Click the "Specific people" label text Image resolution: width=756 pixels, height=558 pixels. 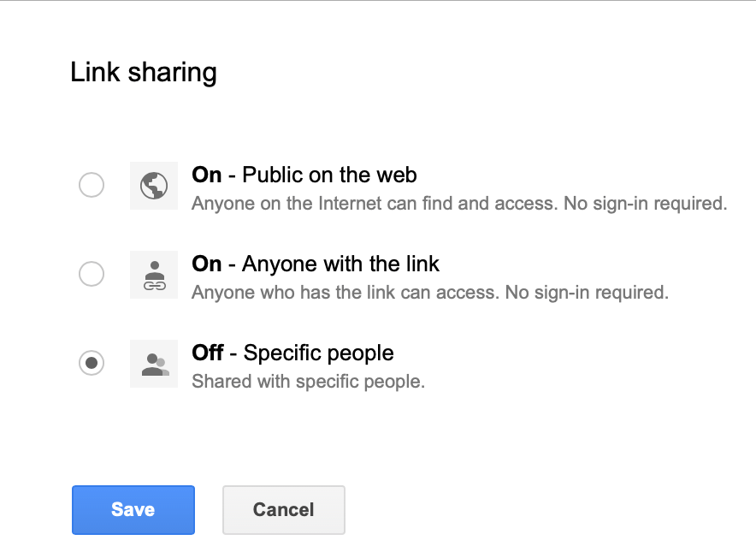tap(318, 353)
